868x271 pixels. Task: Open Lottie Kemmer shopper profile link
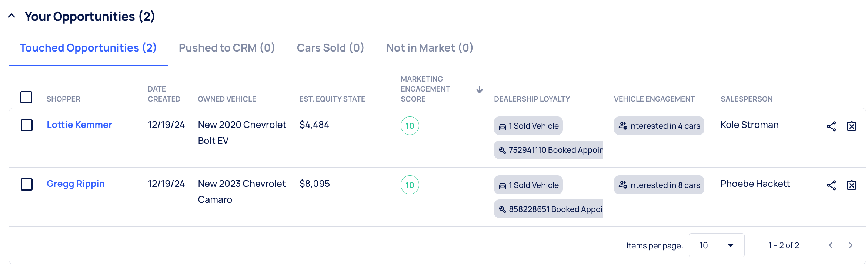tap(79, 125)
